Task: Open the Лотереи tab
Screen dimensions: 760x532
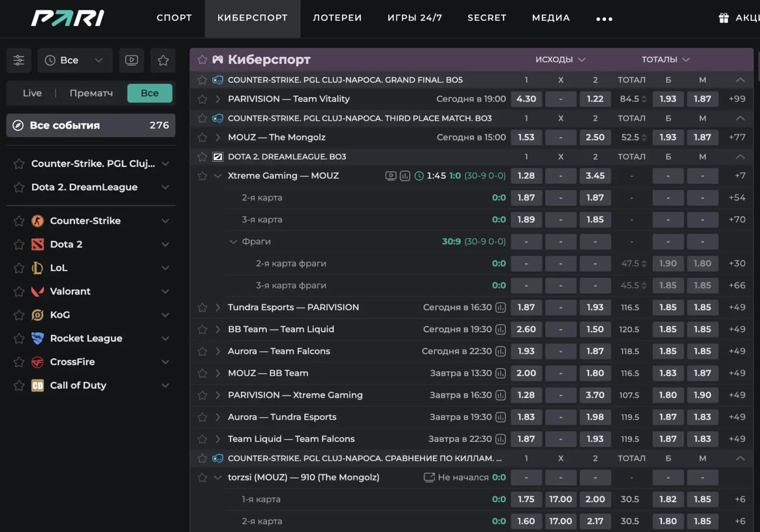Action: 337,18
